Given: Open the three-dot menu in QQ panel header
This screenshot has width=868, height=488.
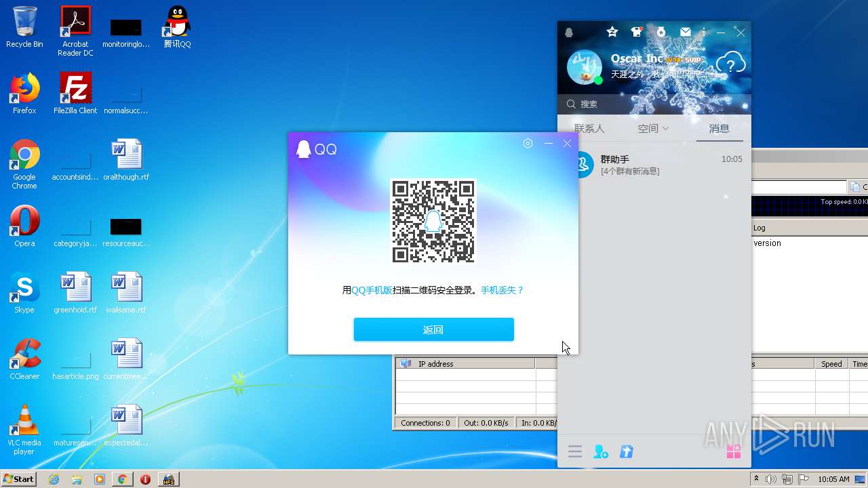Looking at the screenshot, I should (x=704, y=32).
